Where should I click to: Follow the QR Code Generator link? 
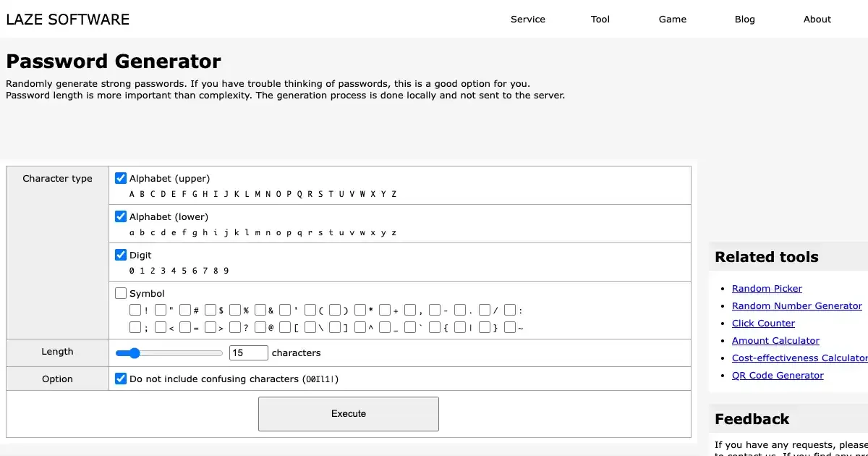coord(778,376)
